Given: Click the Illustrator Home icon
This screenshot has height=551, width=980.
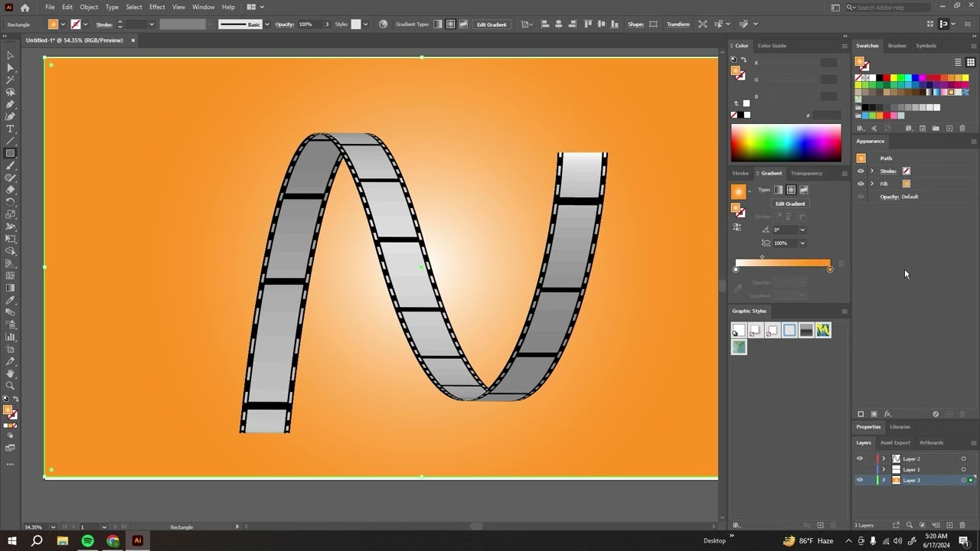Looking at the screenshot, I should (24, 7).
